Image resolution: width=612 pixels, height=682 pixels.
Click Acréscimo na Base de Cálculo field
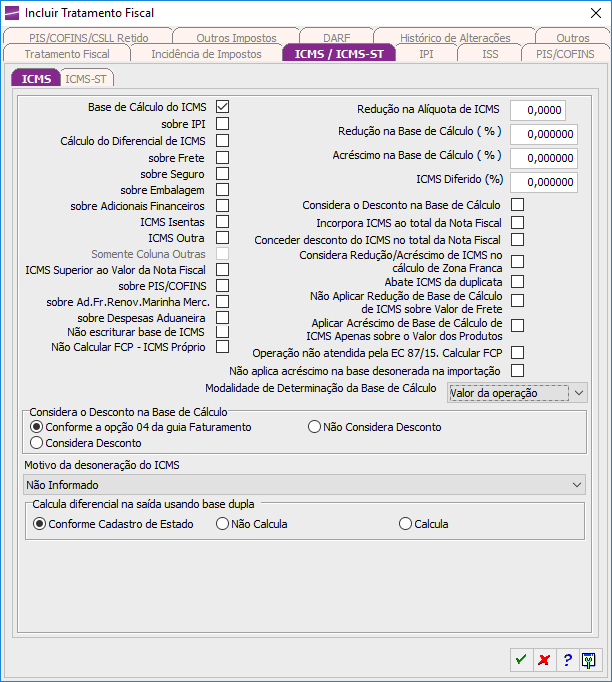pos(544,158)
